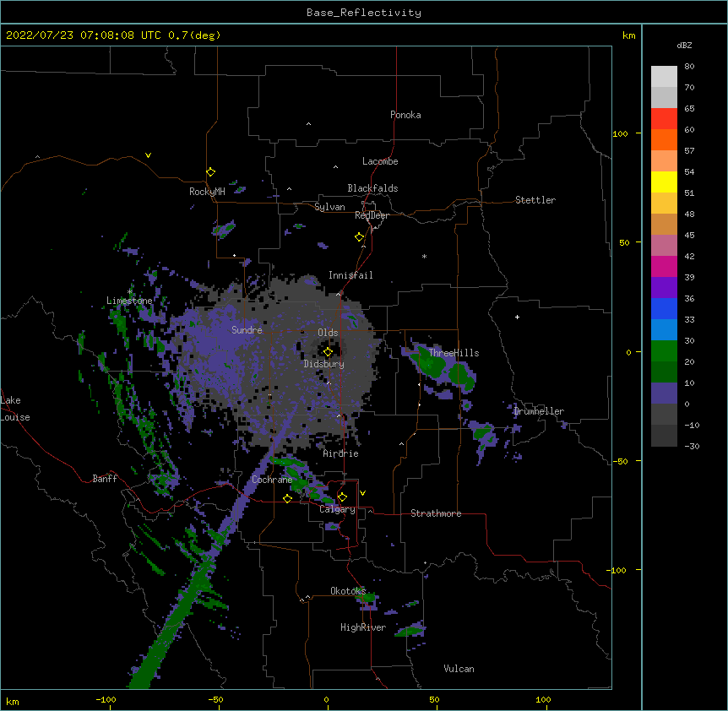Click the yellow diamond marker below Cochrane
This screenshot has height=711, width=728.
click(287, 498)
